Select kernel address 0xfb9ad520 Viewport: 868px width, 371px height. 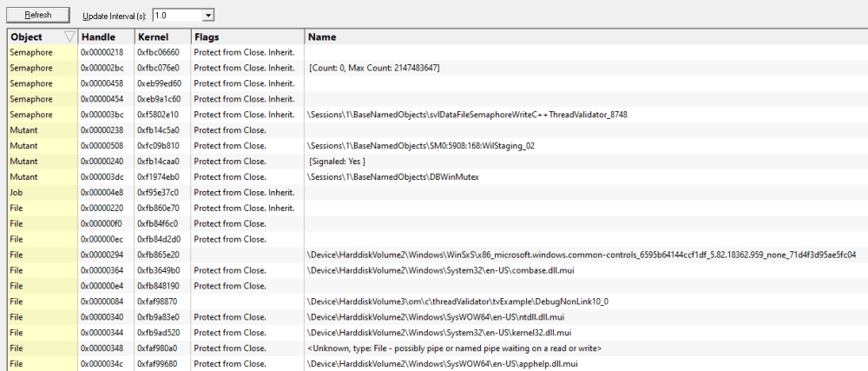point(158,332)
